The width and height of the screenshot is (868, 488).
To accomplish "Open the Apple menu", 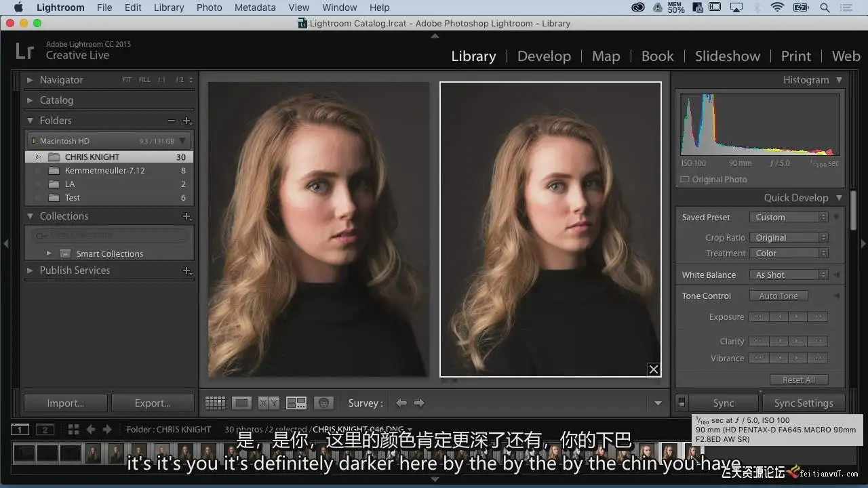I will pyautogui.click(x=18, y=7).
